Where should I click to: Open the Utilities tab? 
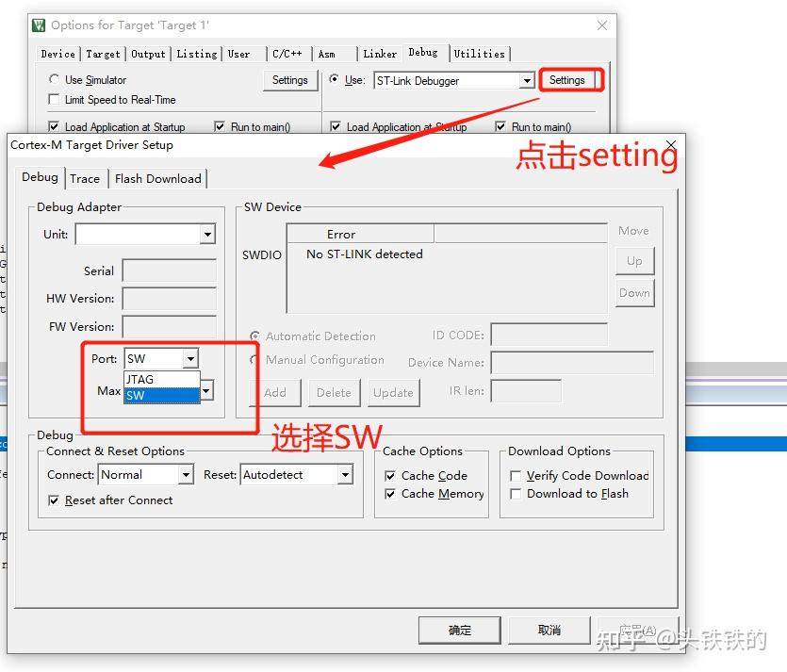(x=480, y=54)
